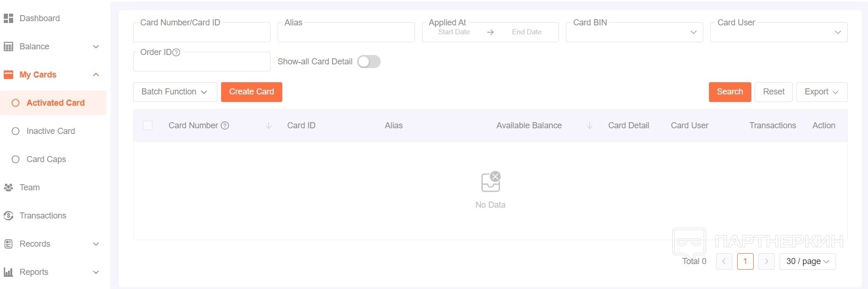Click the Team people icon
The height and width of the screenshot is (289, 868).
pos(8,187)
